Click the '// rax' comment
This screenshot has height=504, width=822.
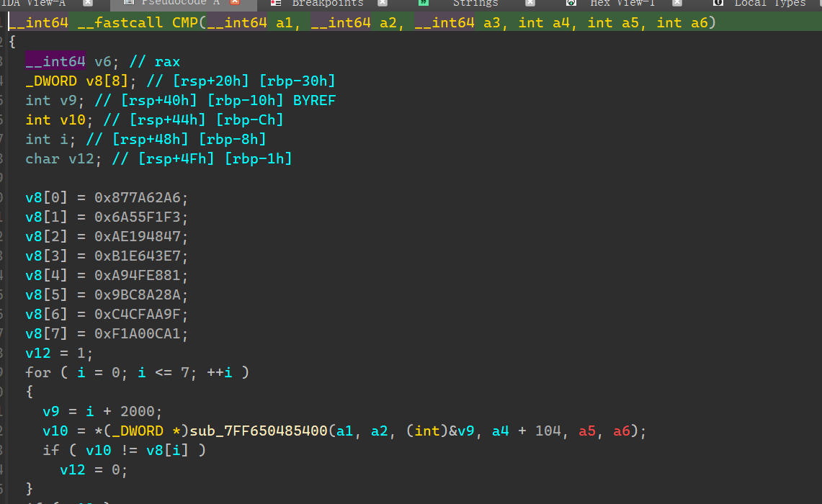tap(155, 62)
